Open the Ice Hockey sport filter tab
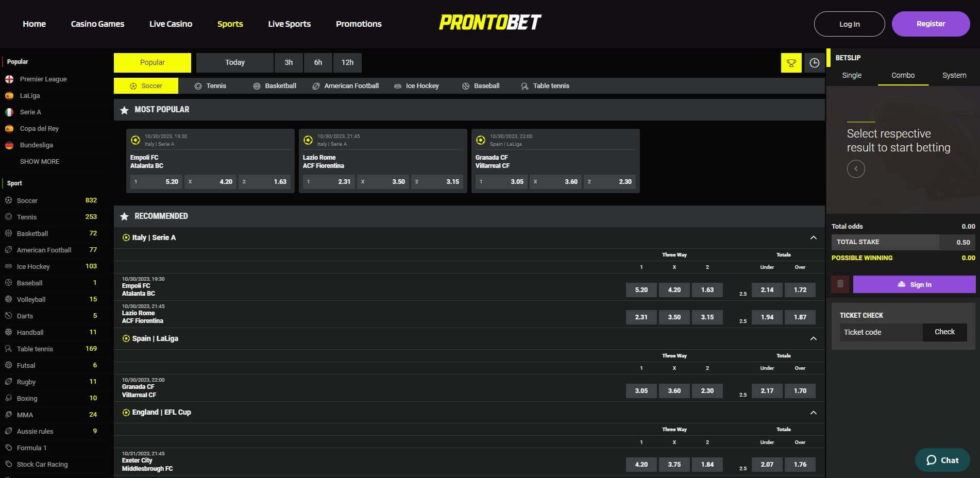The height and width of the screenshot is (478, 980). pyautogui.click(x=417, y=86)
